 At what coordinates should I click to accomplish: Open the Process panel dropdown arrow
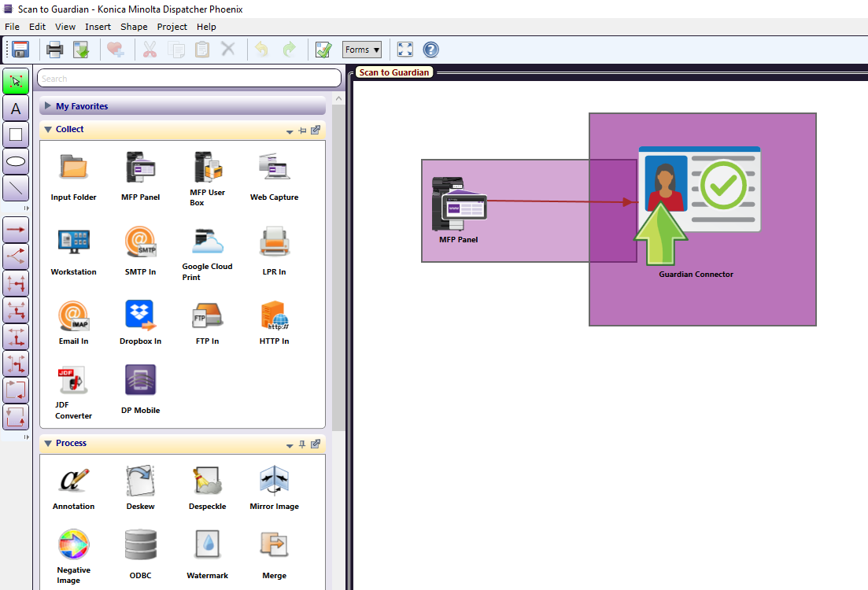[x=290, y=445]
